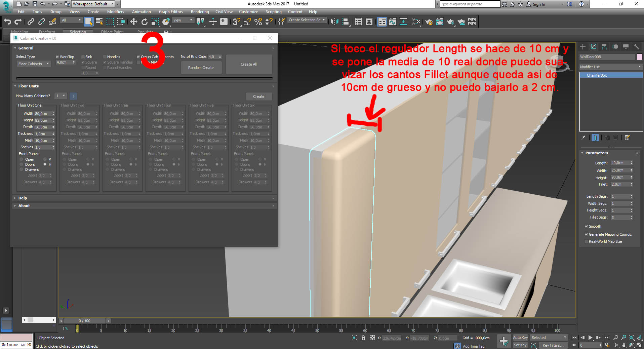This screenshot has width=644, height=349.
Task: Enable the Handles checkbox
Action: [105, 57]
